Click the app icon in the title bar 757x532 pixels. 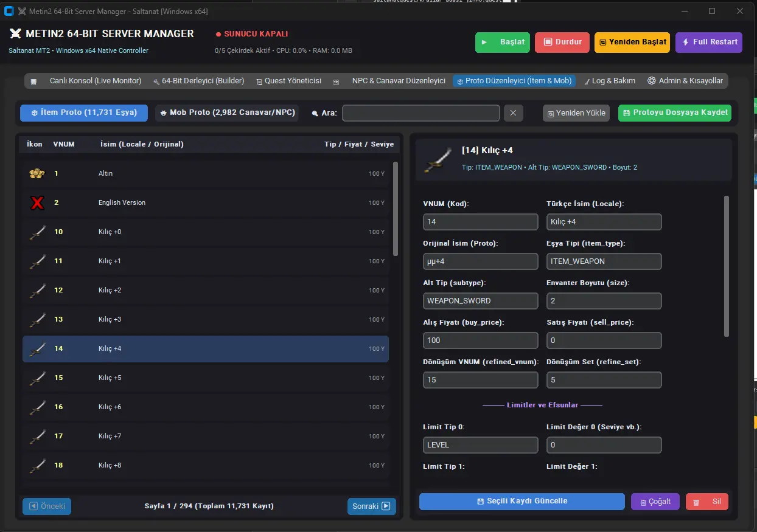point(9,11)
